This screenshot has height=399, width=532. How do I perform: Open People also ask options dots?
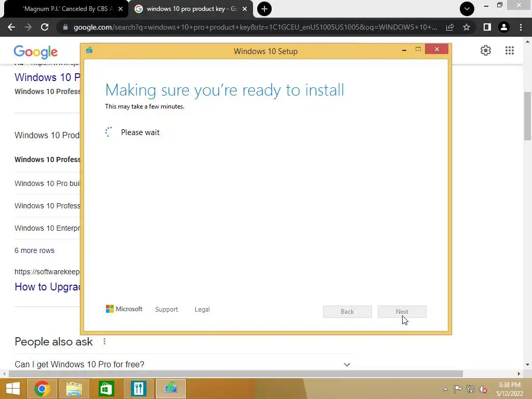coord(104,342)
